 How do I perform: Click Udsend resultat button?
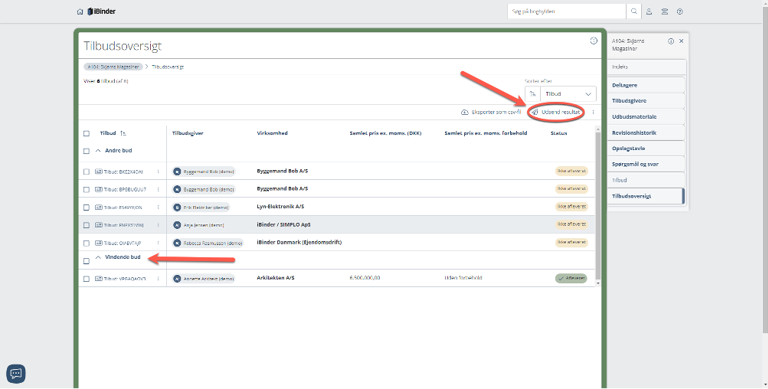(556, 112)
